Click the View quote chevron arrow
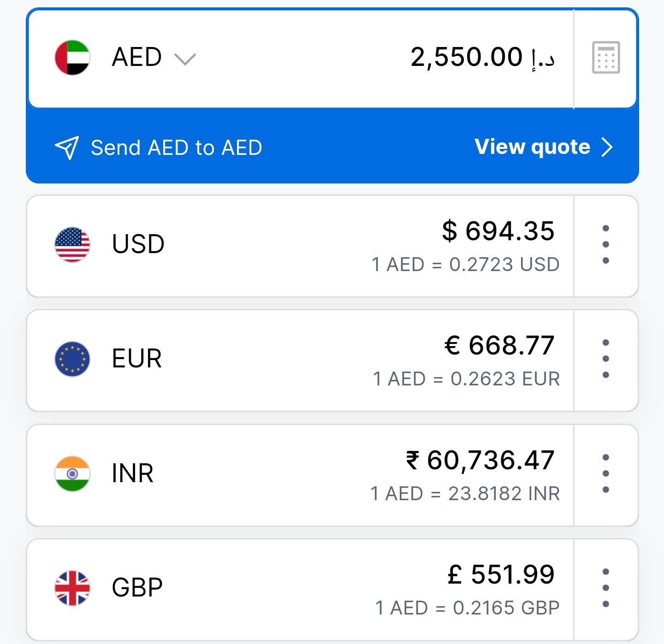Viewport: 664px width, 644px height. (607, 148)
